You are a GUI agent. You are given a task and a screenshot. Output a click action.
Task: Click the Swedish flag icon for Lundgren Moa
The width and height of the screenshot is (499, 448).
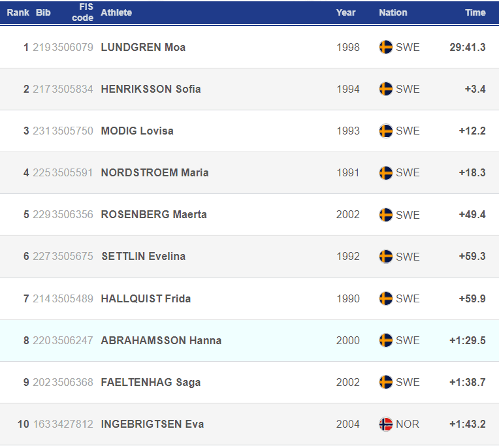coord(386,48)
